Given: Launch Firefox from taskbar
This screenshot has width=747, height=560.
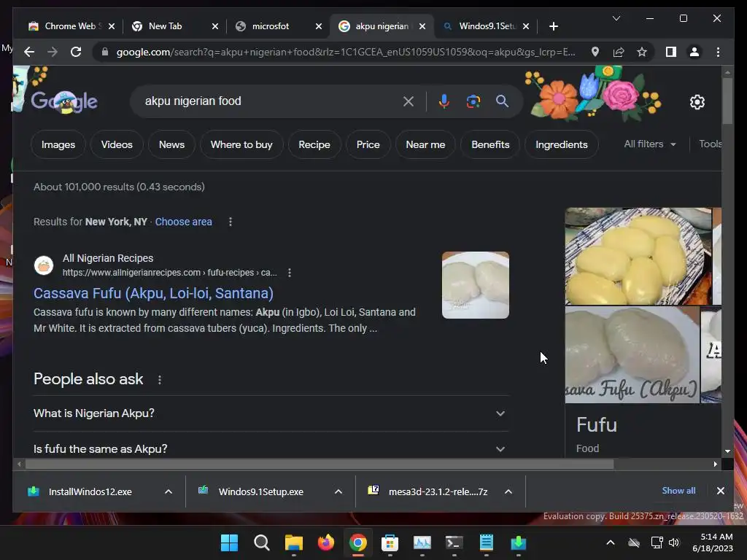Looking at the screenshot, I should click(326, 542).
